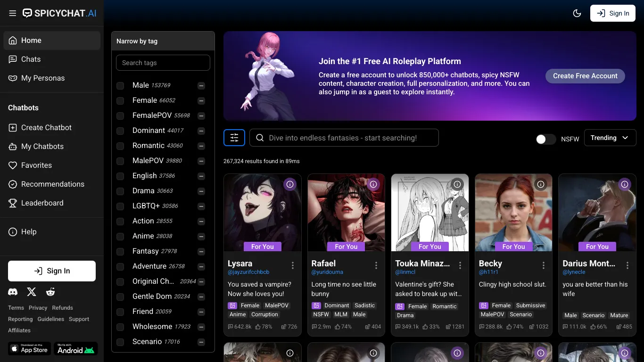The image size is (644, 362).
Task: Open the Privacy footer link
Action: point(38,308)
